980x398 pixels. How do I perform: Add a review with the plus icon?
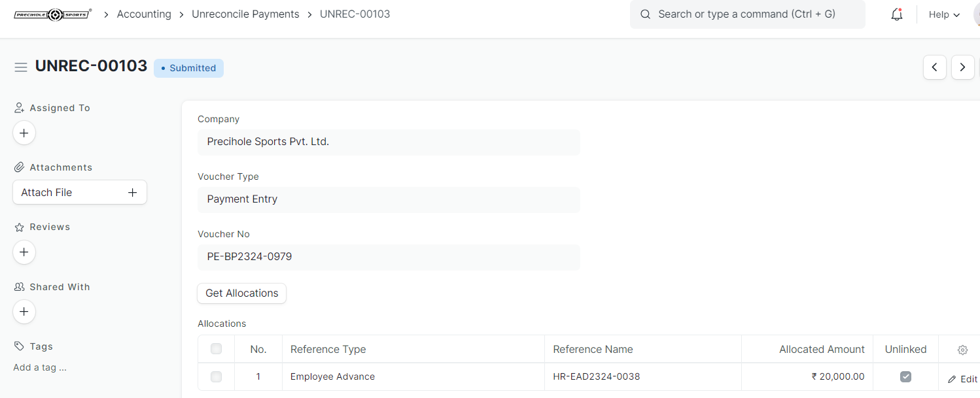24,252
